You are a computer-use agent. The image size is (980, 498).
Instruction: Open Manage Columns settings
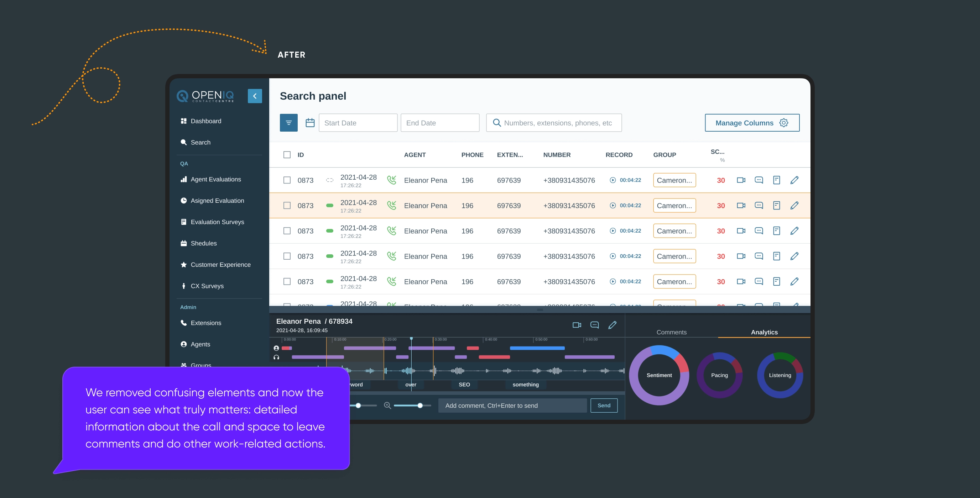pyautogui.click(x=752, y=122)
